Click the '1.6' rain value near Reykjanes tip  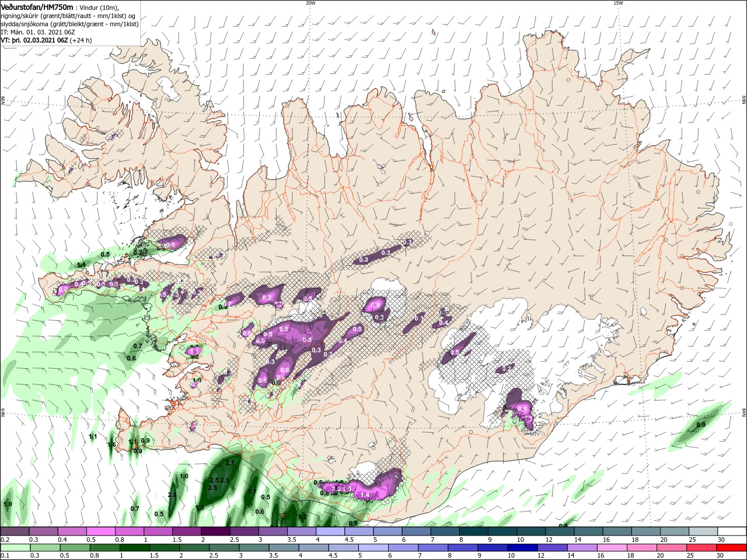112,444
